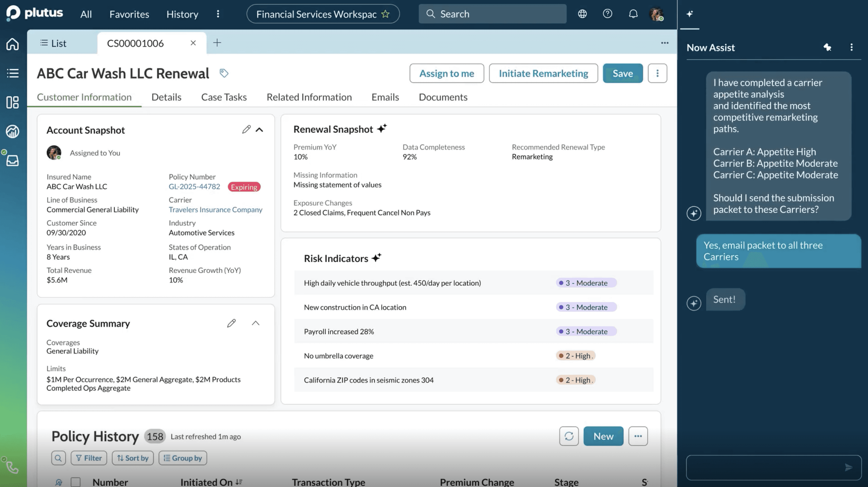Refresh the Policy History list
Screen dimensions: 868x487
569,436
